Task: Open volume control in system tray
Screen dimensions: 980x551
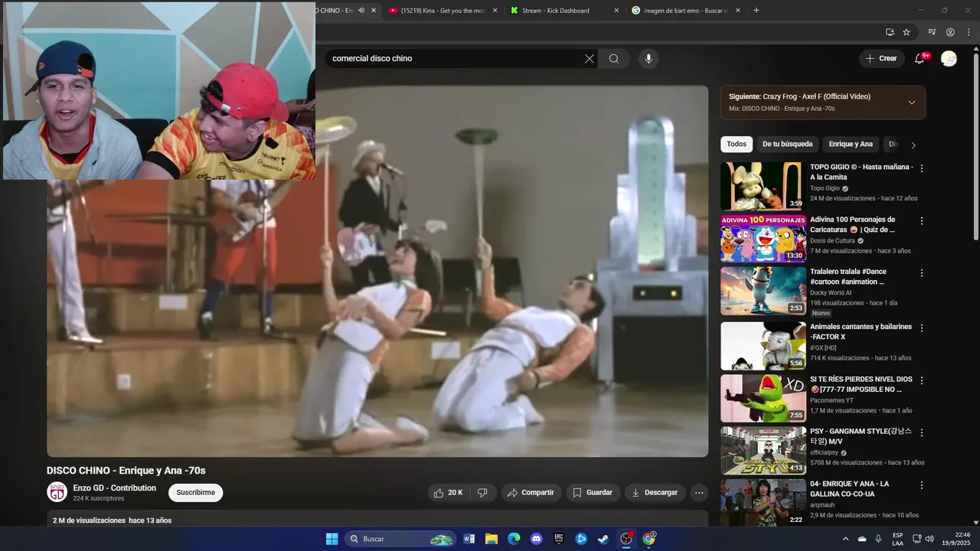Action: coord(929,539)
